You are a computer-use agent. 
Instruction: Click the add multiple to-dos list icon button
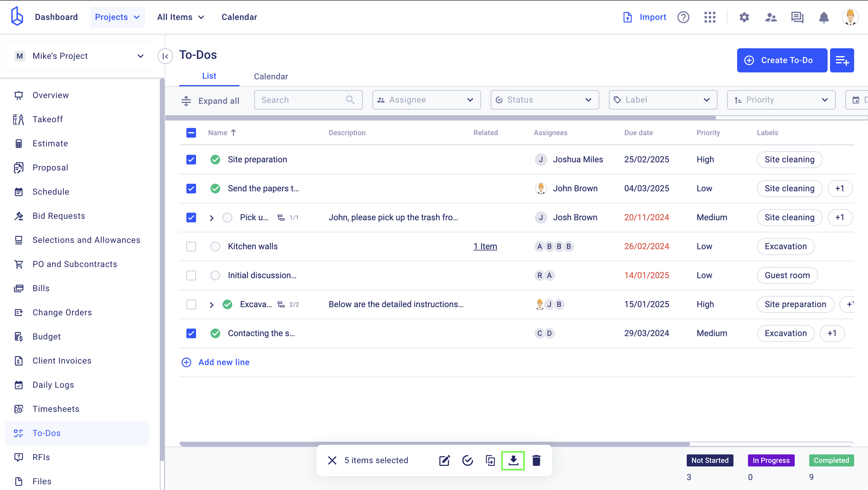pyautogui.click(x=842, y=60)
